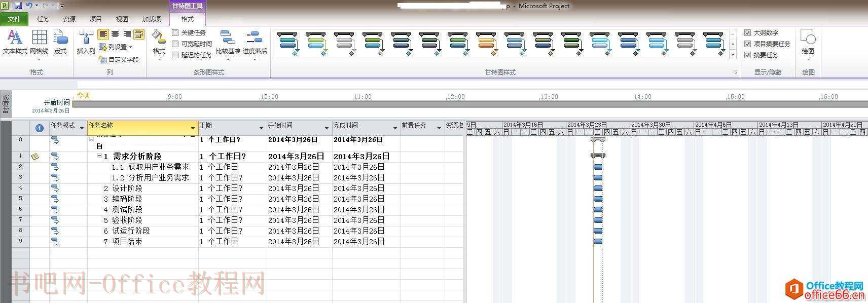The width and height of the screenshot is (868, 303).
Task: Click the note icon on row 1
Action: coord(35,157)
